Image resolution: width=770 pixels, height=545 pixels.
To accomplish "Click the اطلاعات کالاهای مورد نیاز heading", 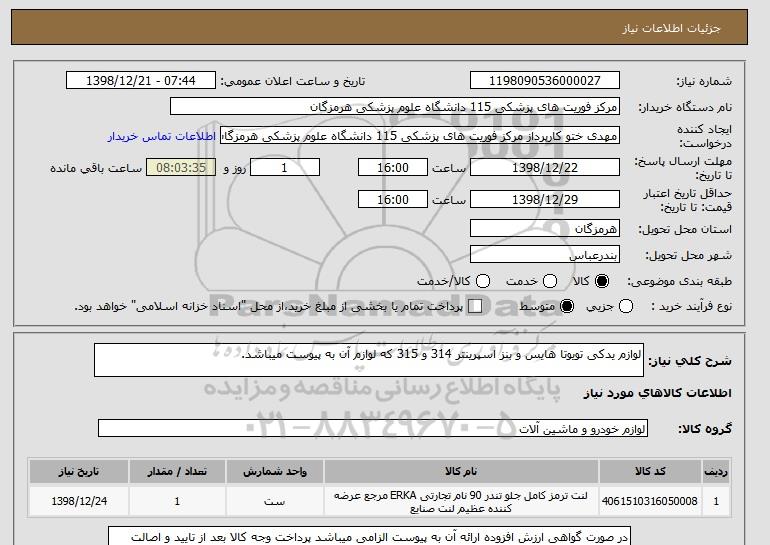I will pos(658,393).
